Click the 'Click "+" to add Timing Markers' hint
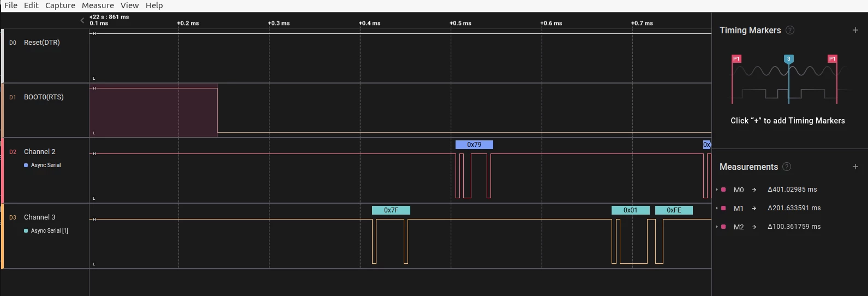This screenshot has height=296, width=868. tap(788, 121)
